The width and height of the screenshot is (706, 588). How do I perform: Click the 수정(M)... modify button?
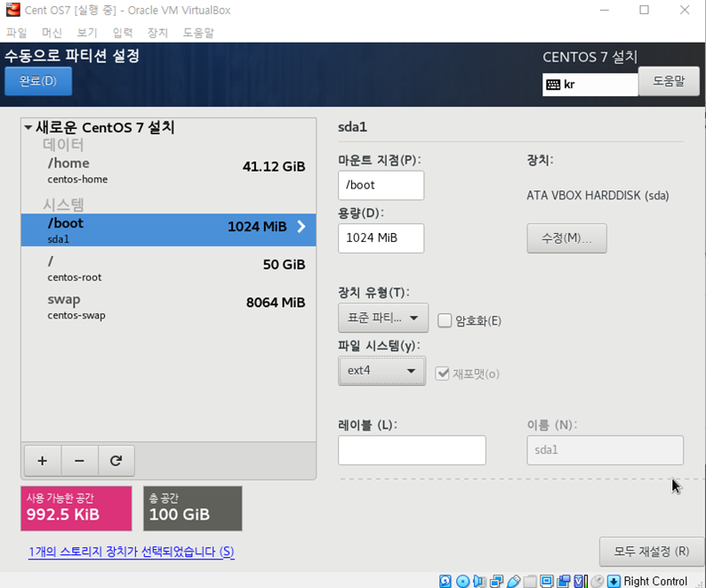[567, 238]
